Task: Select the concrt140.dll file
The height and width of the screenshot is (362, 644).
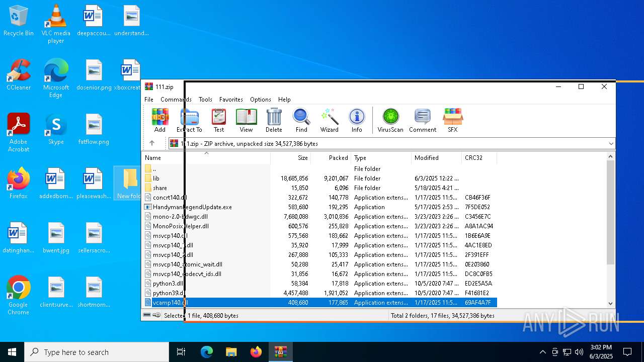Action: coord(320,198)
